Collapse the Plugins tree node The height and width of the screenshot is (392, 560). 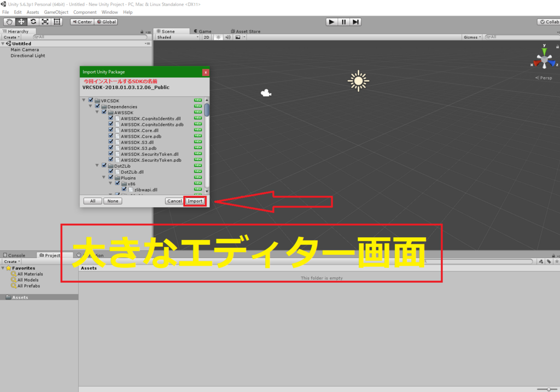(x=104, y=177)
